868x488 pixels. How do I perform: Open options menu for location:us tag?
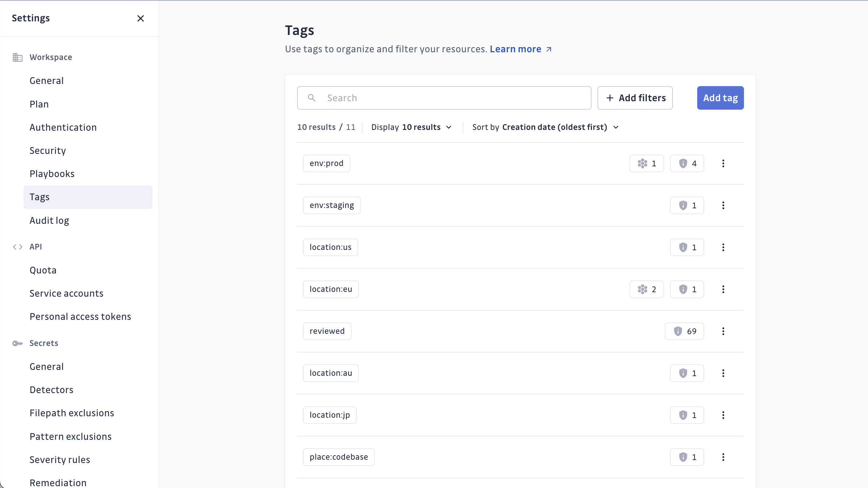point(723,247)
